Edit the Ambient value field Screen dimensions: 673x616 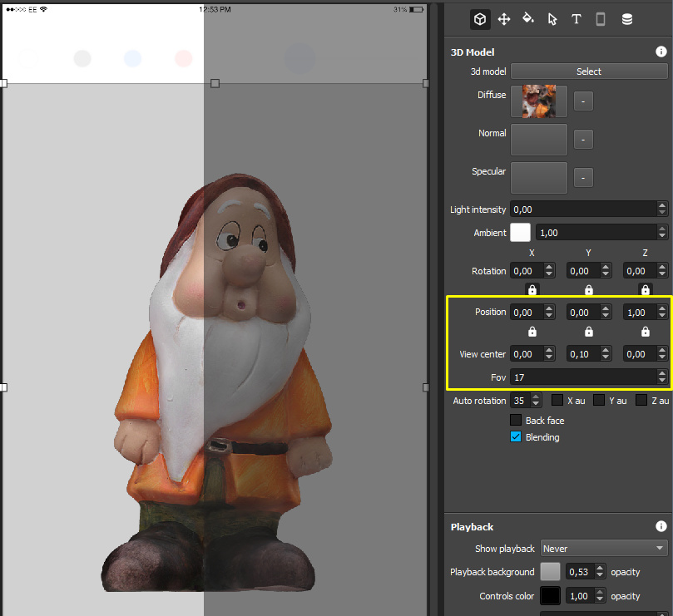tap(596, 233)
